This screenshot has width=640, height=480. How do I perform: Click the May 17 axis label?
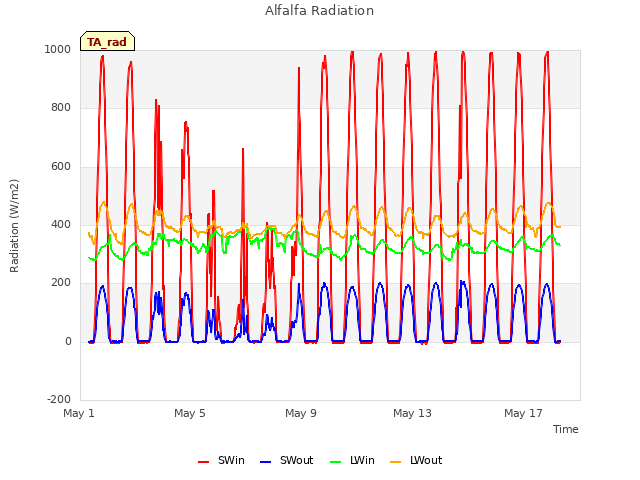(x=523, y=413)
